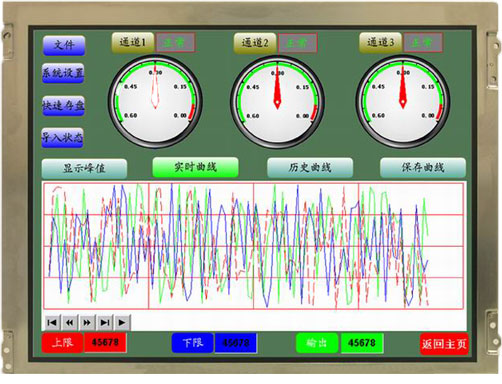The height and width of the screenshot is (384, 502).
Task: Select the 通道1 channel label
Action: (133, 42)
